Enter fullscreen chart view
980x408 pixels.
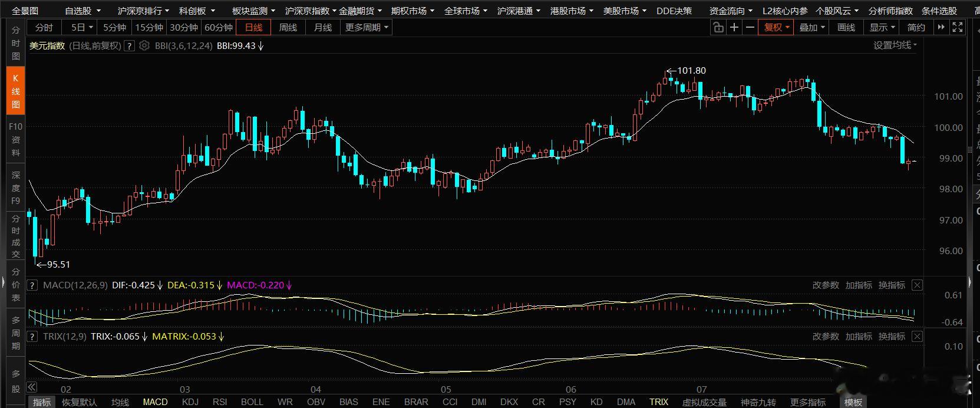pos(958,27)
